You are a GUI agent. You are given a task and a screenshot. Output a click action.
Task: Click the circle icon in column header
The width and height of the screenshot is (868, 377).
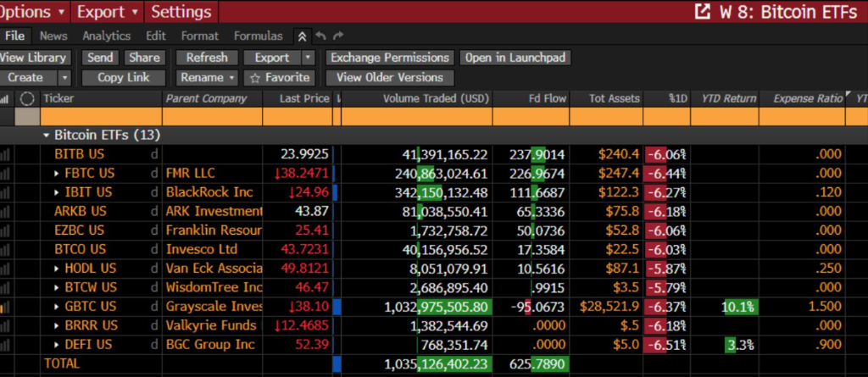click(x=27, y=99)
